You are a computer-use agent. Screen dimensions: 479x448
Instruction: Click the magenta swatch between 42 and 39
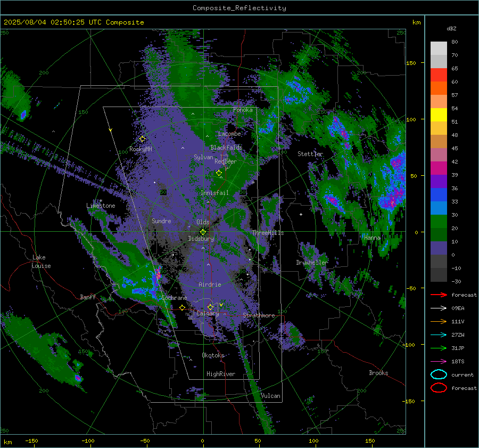tap(439, 168)
